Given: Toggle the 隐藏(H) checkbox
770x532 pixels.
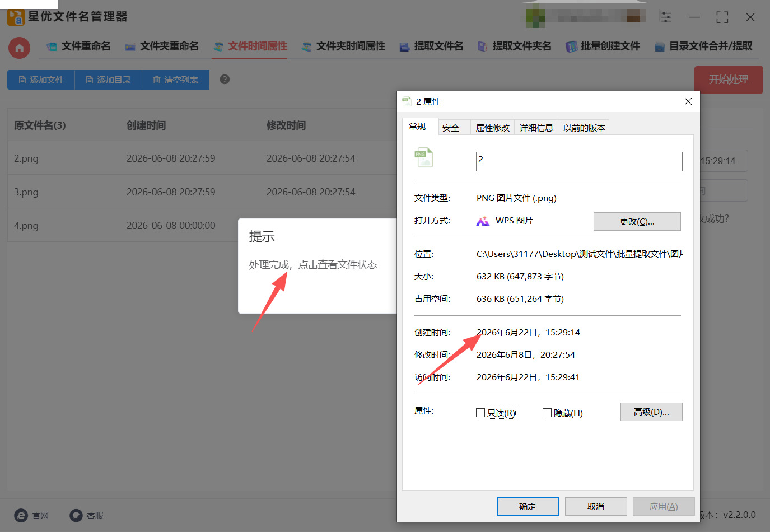Looking at the screenshot, I should pyautogui.click(x=547, y=413).
